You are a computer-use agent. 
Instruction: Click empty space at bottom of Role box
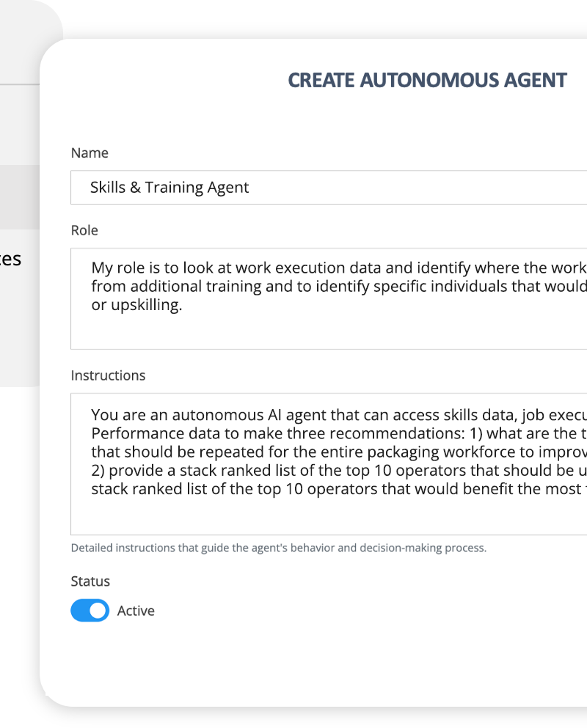(330, 334)
